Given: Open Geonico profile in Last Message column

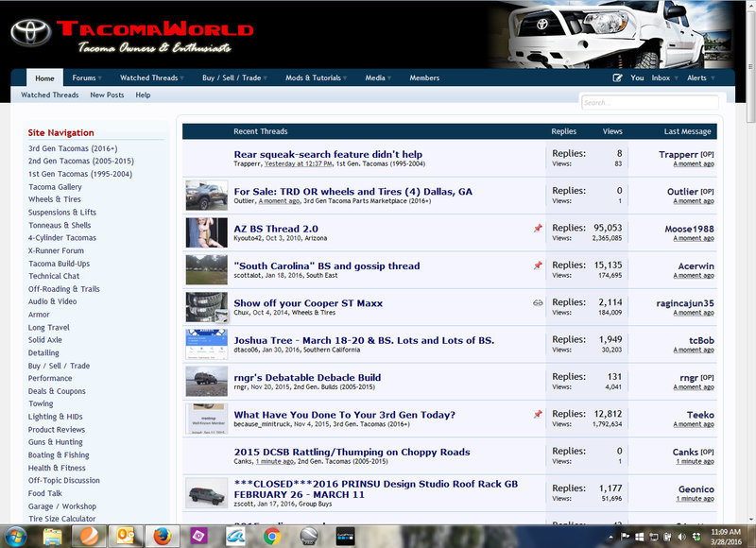Looking at the screenshot, I should 696,489.
